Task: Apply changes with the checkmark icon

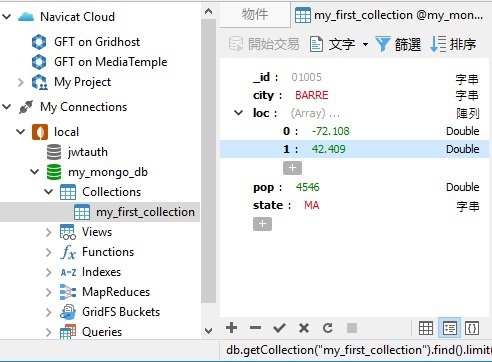Action: point(279,328)
